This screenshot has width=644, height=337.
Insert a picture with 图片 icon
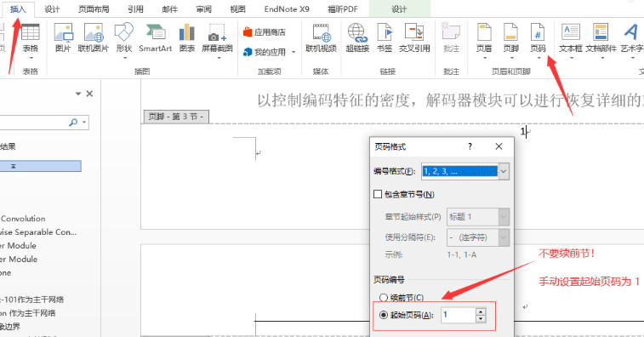[x=63, y=38]
